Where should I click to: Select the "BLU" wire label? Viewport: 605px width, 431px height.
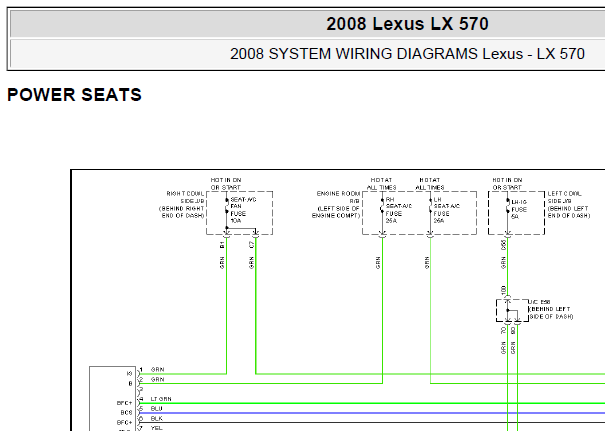point(157,409)
